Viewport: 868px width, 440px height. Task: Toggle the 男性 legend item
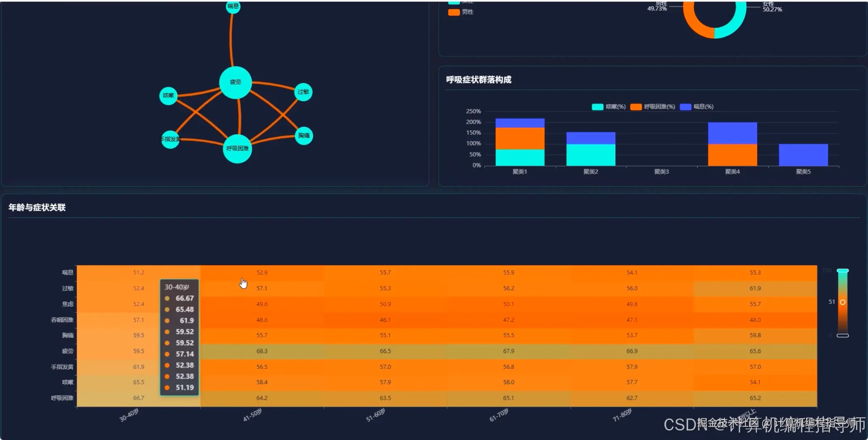coord(461,12)
